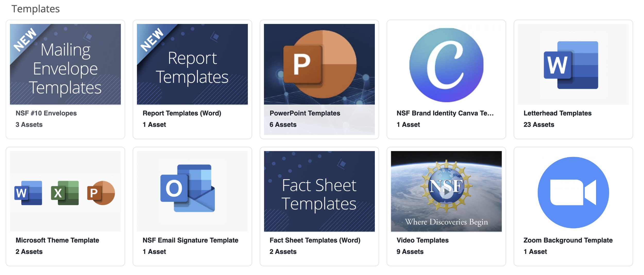Play the NSF video template preview
Screen dimensions: 644x275
[x=446, y=192]
